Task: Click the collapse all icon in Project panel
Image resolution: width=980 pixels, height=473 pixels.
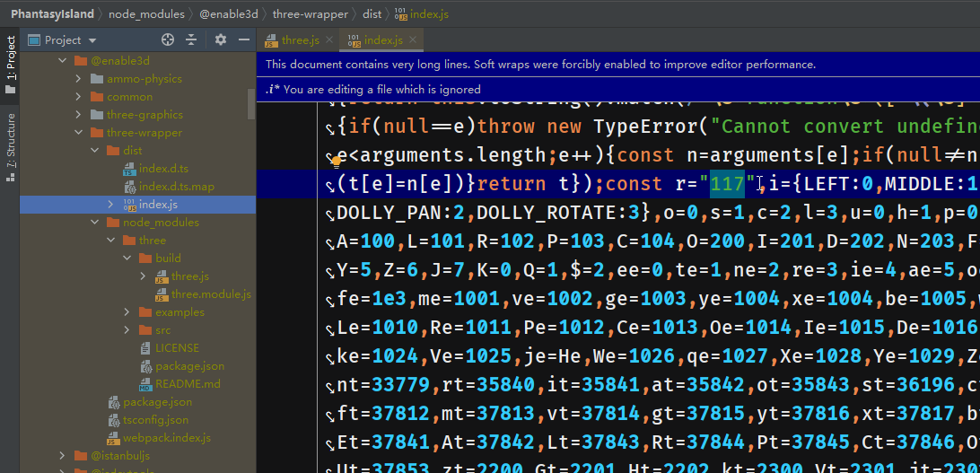Action: pos(191,40)
